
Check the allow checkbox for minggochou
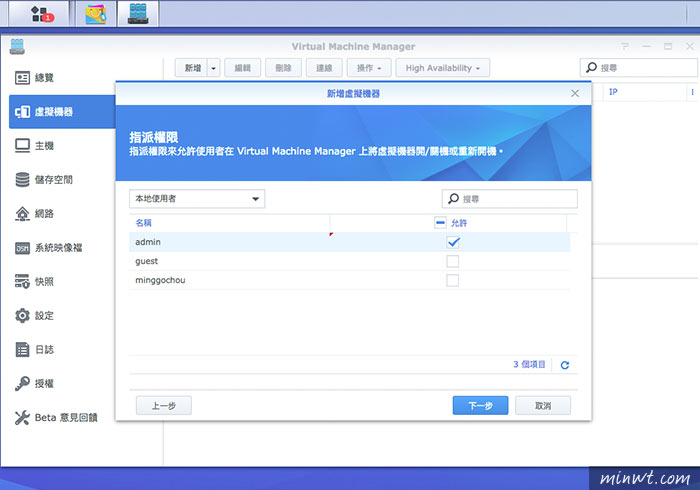[x=453, y=280]
